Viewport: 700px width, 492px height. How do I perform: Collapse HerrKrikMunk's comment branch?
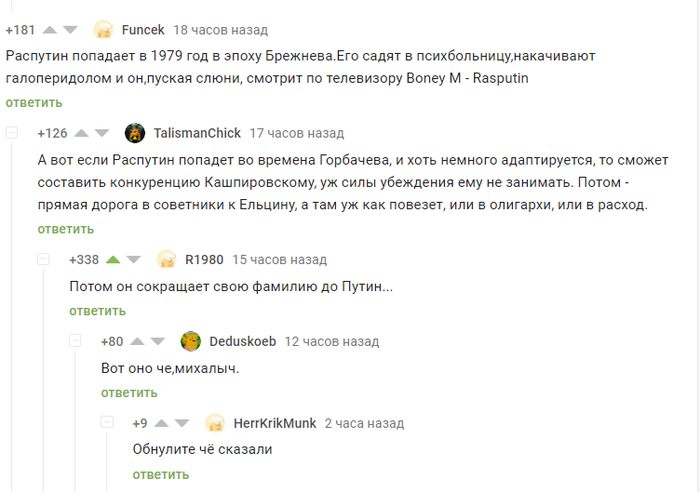(x=107, y=423)
